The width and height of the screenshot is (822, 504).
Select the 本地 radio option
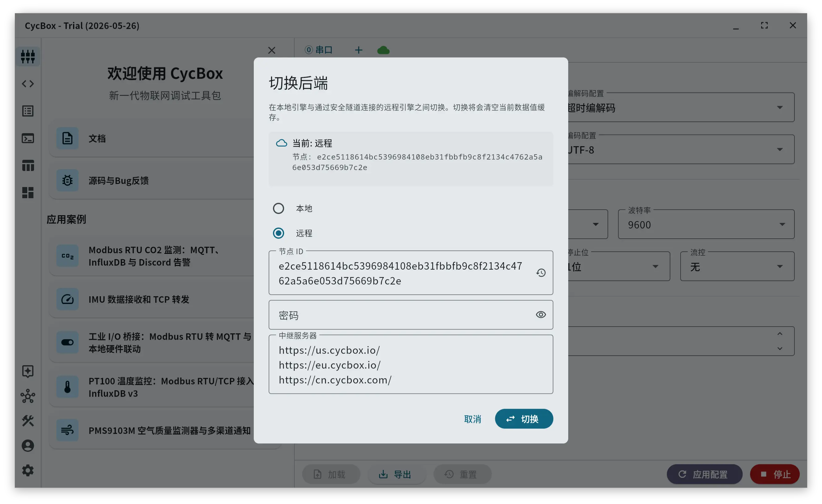pos(278,208)
